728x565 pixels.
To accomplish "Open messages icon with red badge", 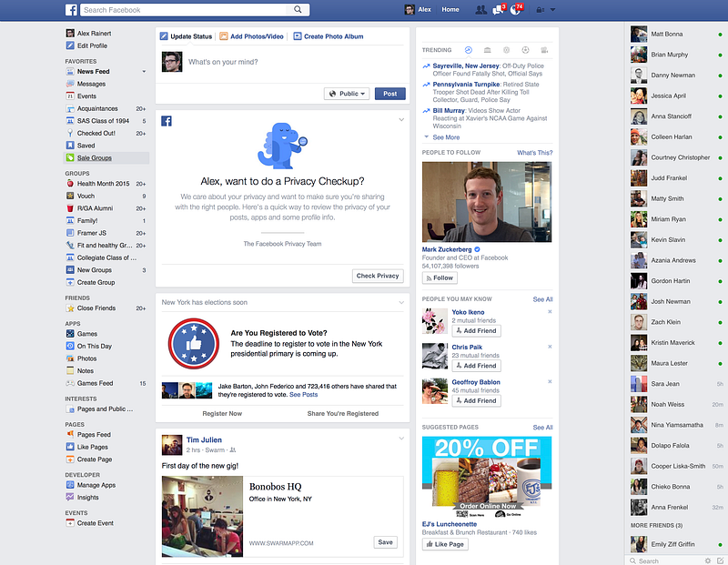I will [498, 10].
